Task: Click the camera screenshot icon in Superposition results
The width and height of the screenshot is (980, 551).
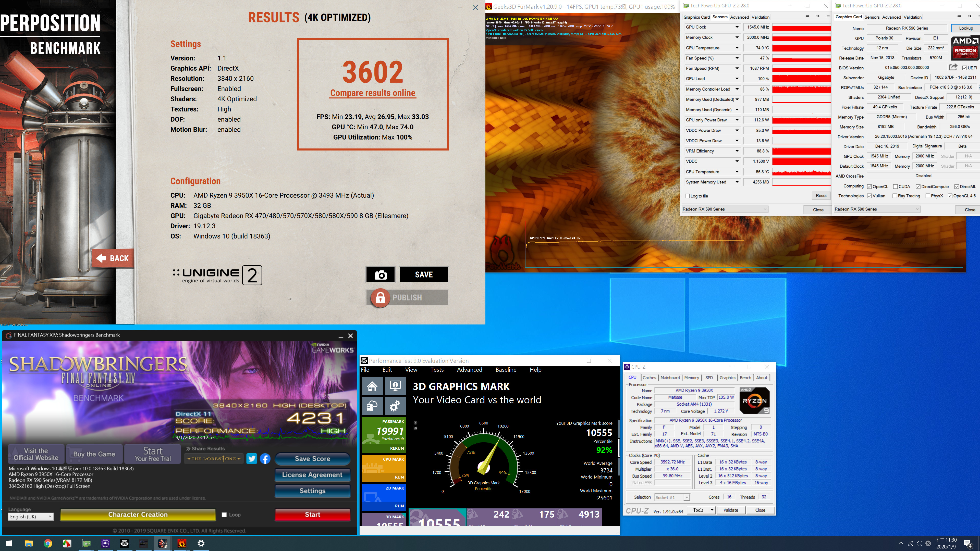Action: pyautogui.click(x=380, y=274)
